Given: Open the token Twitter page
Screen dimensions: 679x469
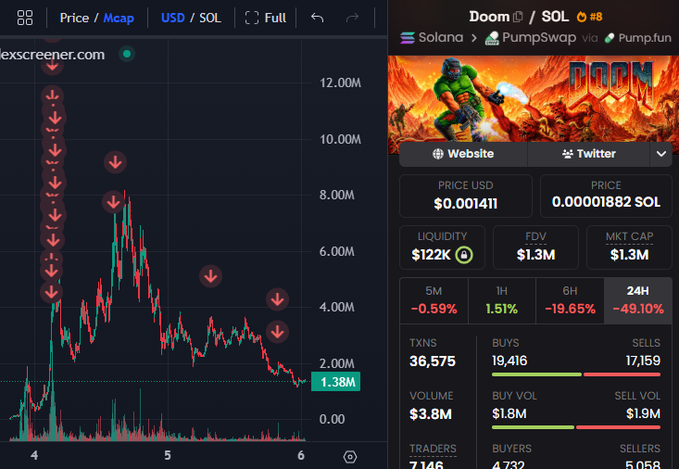Looking at the screenshot, I should pyautogui.click(x=588, y=154).
